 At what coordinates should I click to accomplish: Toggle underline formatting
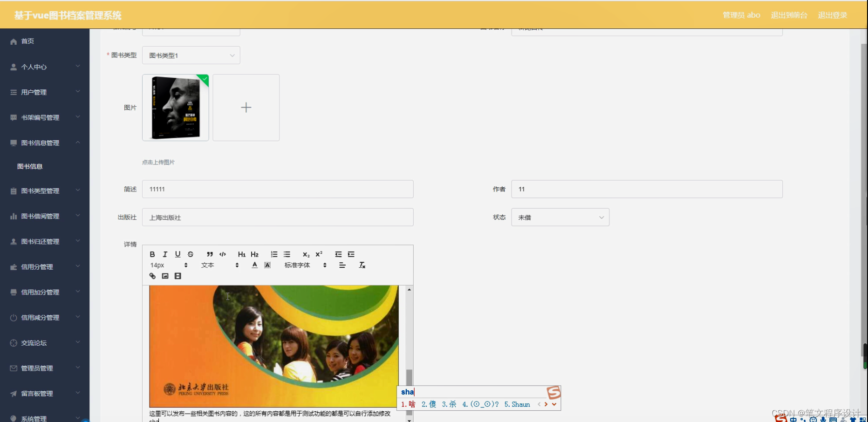point(178,254)
